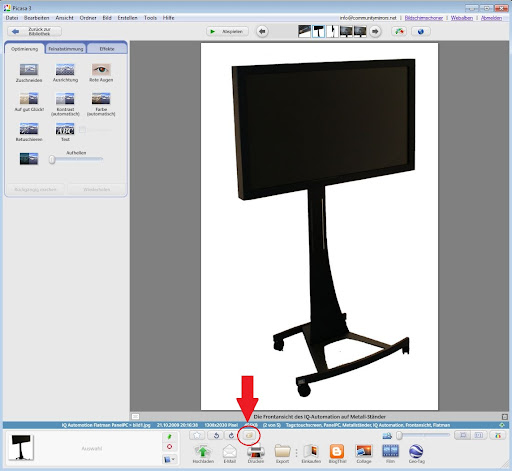Click the Aufhellen fill light slider handle

52,160
